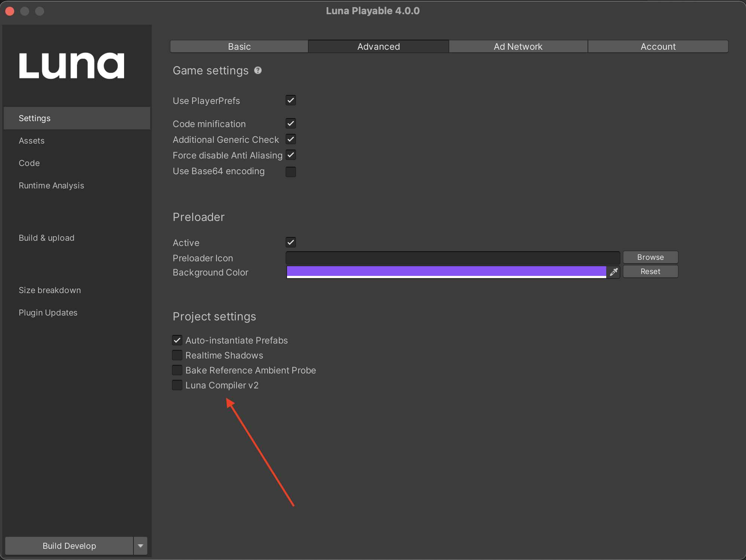This screenshot has height=560, width=746.
Task: Open Size breakdown page
Action: pyautogui.click(x=77, y=290)
